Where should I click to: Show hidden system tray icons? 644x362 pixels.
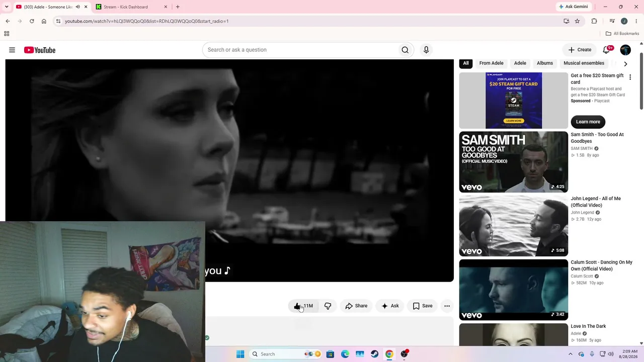(571, 354)
